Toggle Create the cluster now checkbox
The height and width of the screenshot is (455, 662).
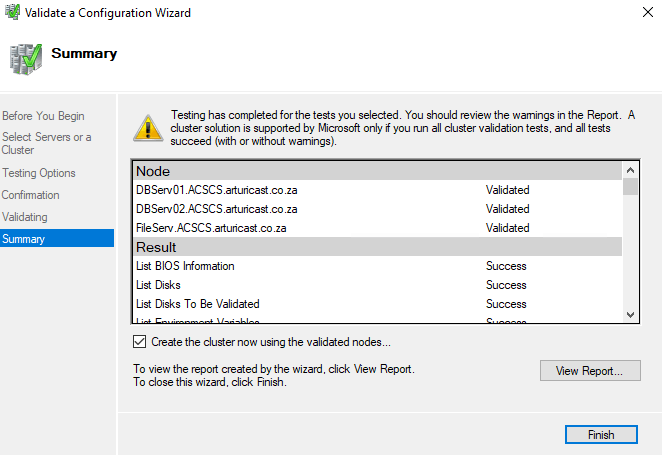pyautogui.click(x=139, y=342)
